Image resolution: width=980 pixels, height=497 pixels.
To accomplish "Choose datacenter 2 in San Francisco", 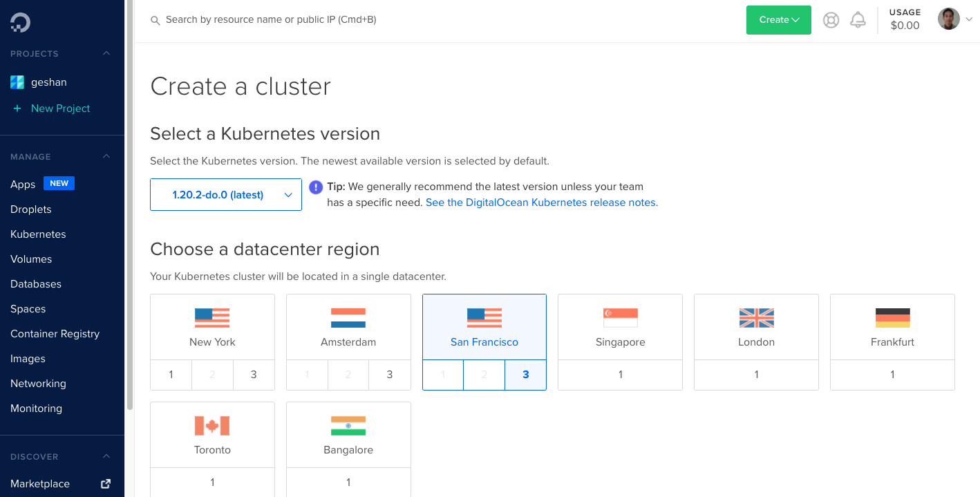I will 484,374.
